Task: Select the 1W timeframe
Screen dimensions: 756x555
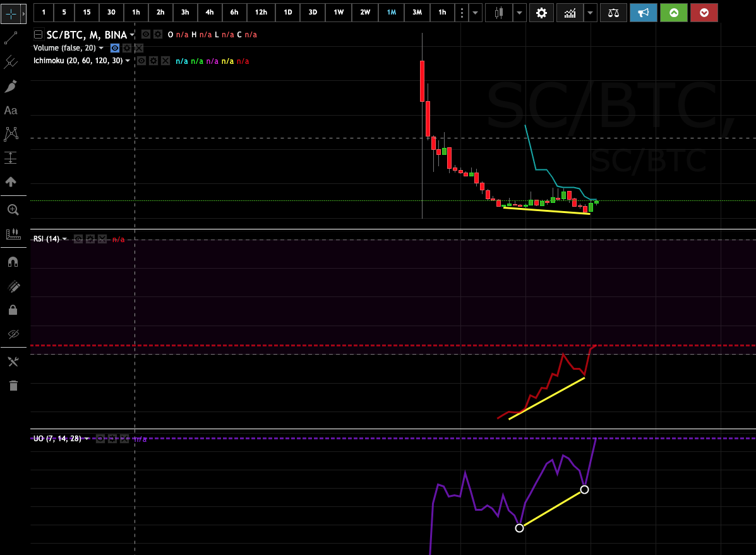Action: [x=339, y=13]
